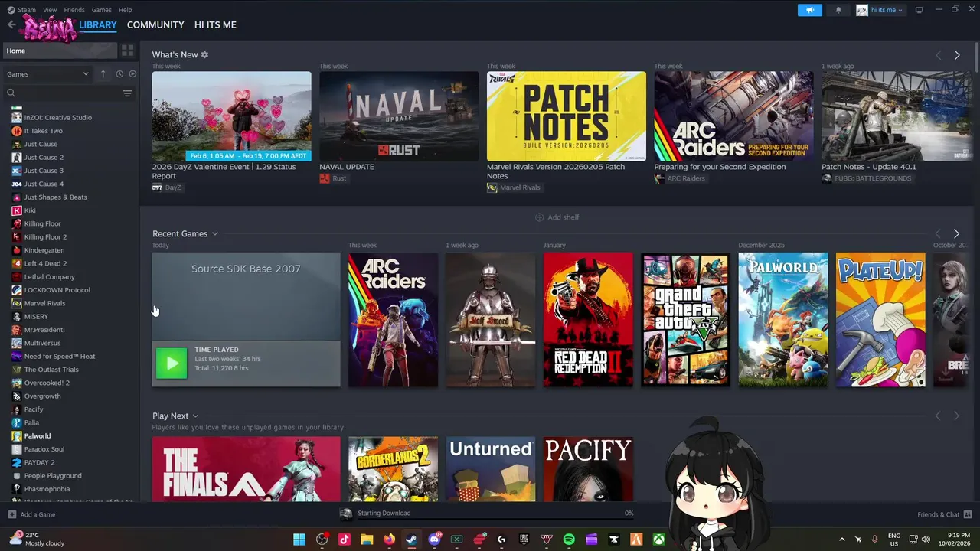Open the View menu
Image resolution: width=980 pixels, height=551 pixels.
pyautogui.click(x=50, y=10)
